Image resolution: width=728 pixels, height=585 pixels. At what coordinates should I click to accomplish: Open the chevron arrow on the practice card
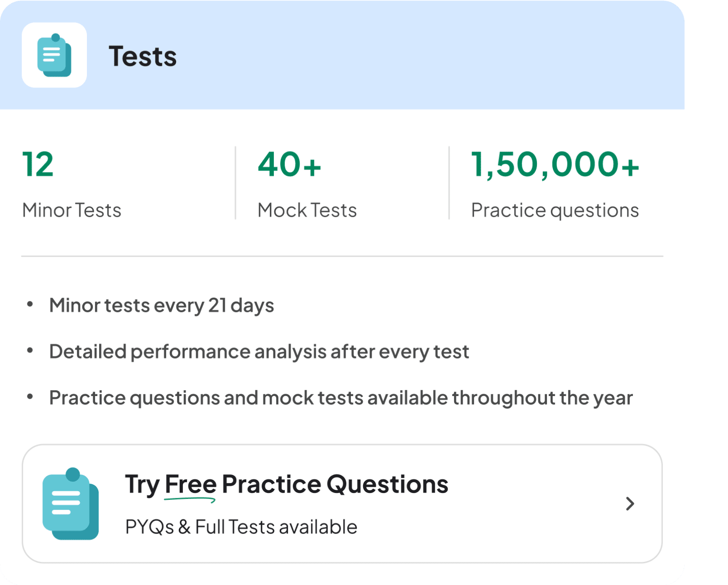tap(630, 504)
